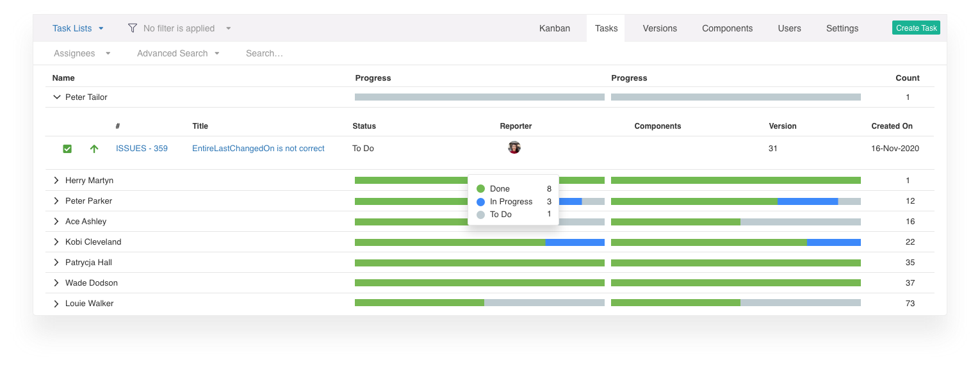Expand the Kobi Cleveland row
980x367 pixels.
tap(56, 242)
